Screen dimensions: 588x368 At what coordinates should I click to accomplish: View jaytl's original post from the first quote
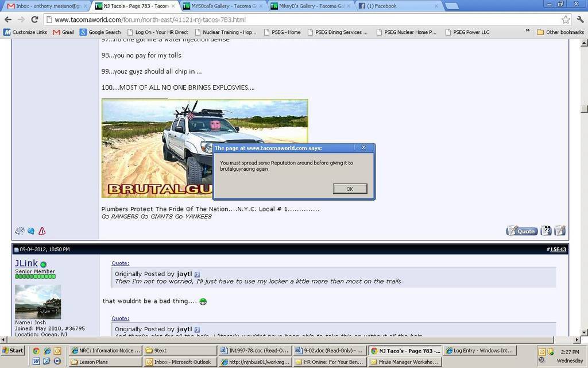coord(198,274)
